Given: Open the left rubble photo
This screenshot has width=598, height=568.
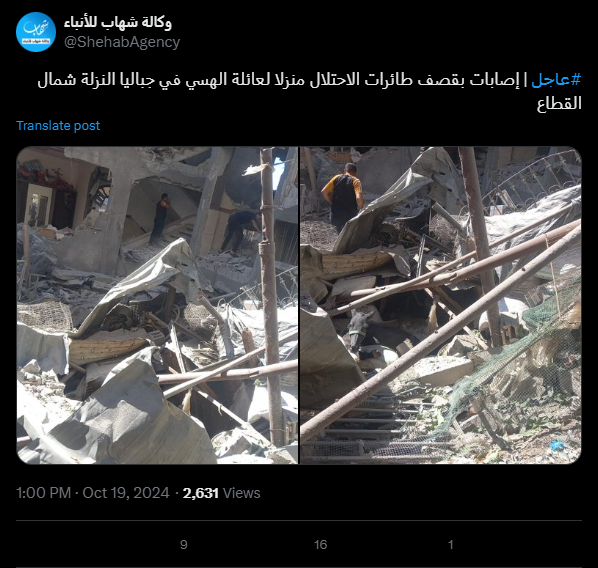Looking at the screenshot, I should tap(157, 305).
